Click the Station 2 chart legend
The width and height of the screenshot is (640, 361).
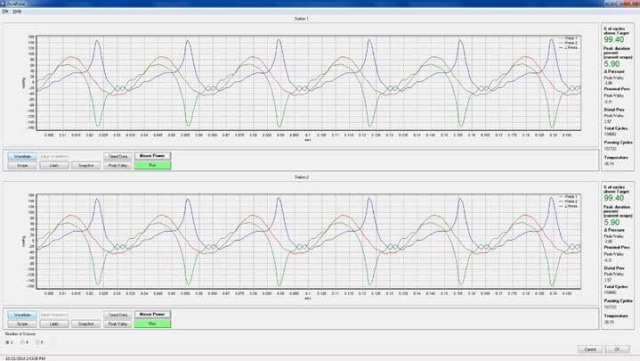pyautogui.click(x=568, y=201)
